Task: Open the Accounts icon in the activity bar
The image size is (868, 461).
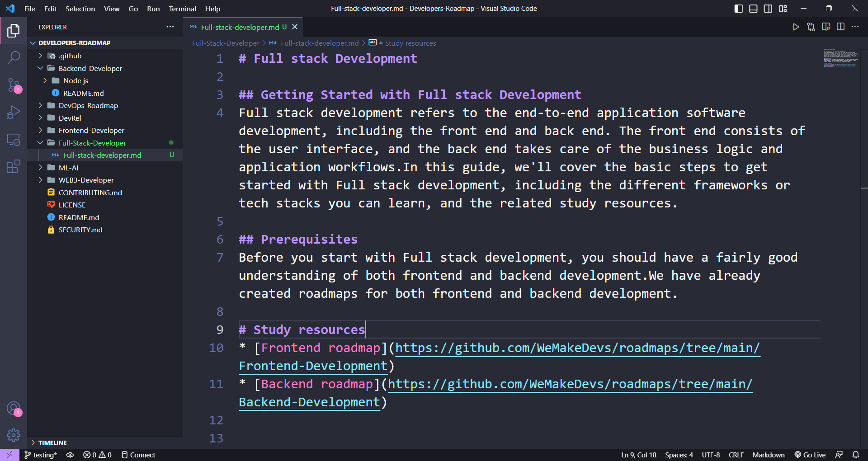Action: (14, 408)
